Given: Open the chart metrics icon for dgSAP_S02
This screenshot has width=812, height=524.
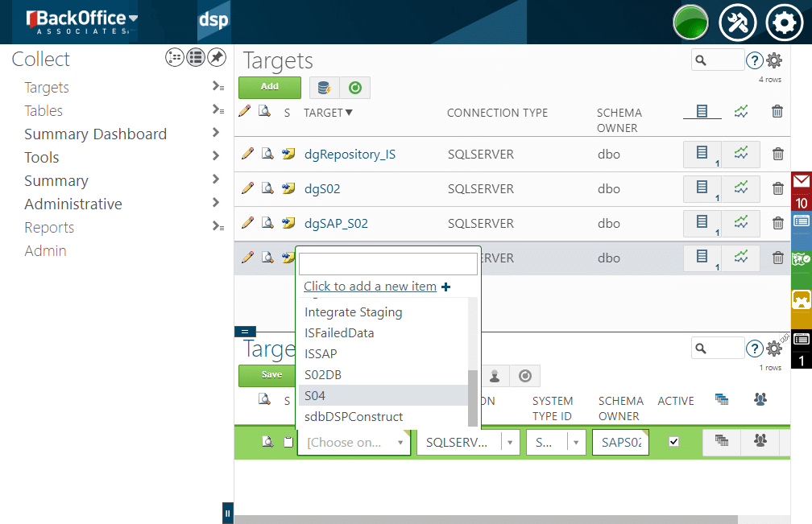Looking at the screenshot, I should [741, 223].
